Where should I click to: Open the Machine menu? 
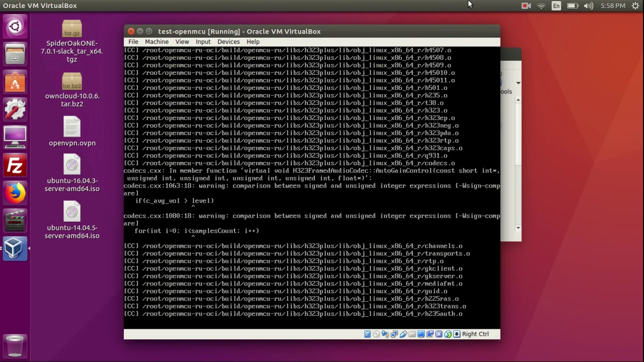pos(157,42)
